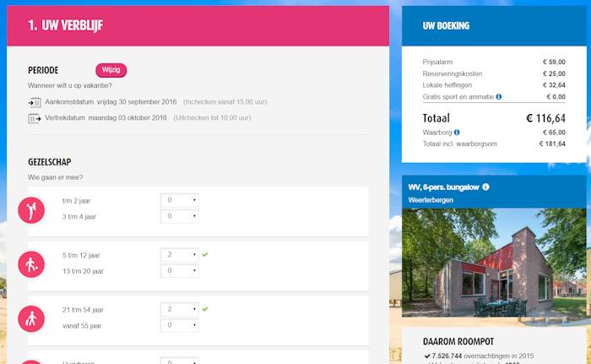Click the bungalow photo thumbnail
This screenshot has height=364, width=591.
coord(494,263)
